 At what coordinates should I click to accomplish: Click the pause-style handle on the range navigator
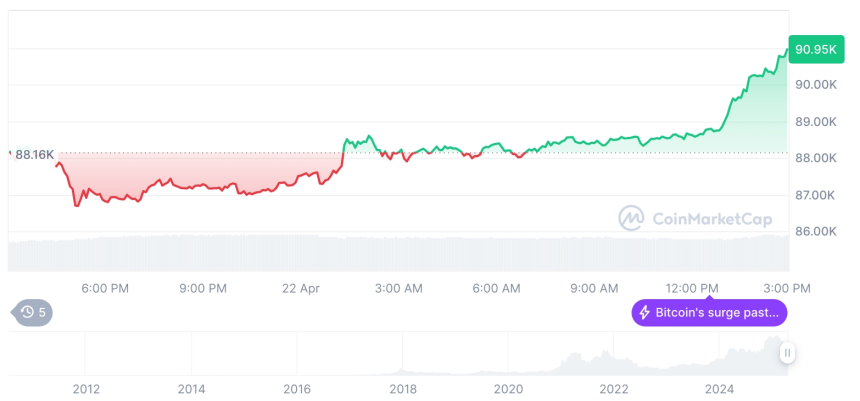tap(788, 352)
